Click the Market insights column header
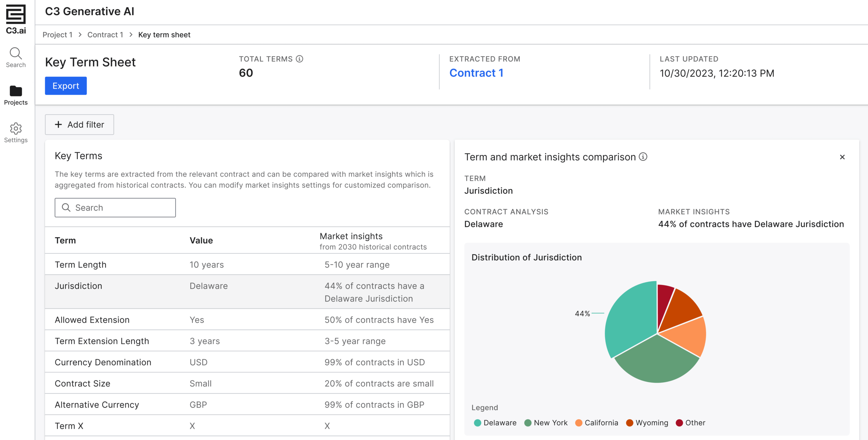868x440 pixels. pyautogui.click(x=373, y=241)
